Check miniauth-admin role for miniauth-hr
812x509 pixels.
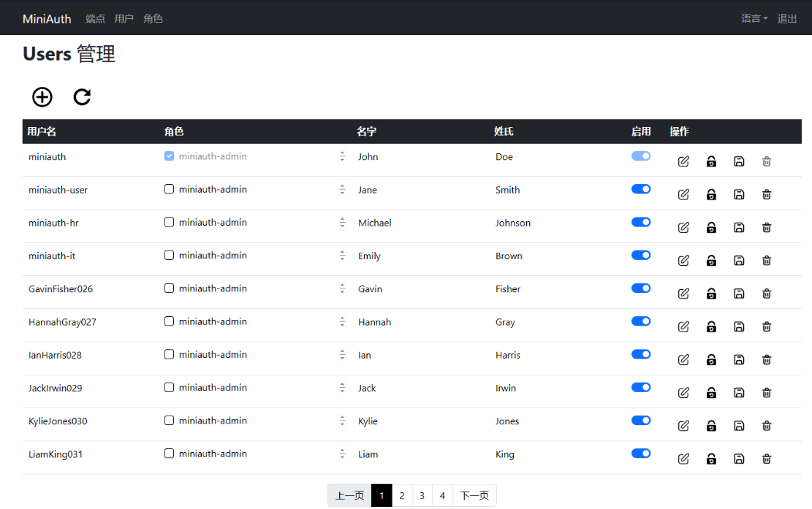[x=169, y=222]
